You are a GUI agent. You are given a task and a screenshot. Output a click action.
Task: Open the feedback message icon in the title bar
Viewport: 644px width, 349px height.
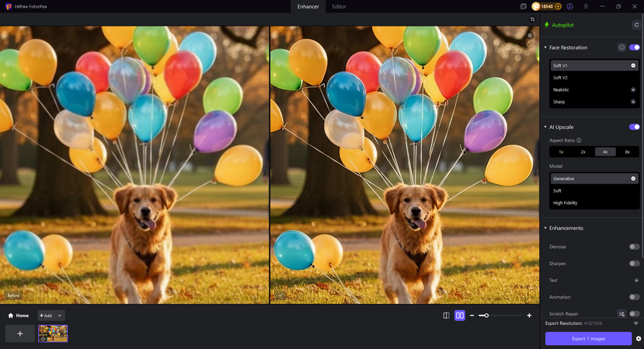click(x=524, y=6)
